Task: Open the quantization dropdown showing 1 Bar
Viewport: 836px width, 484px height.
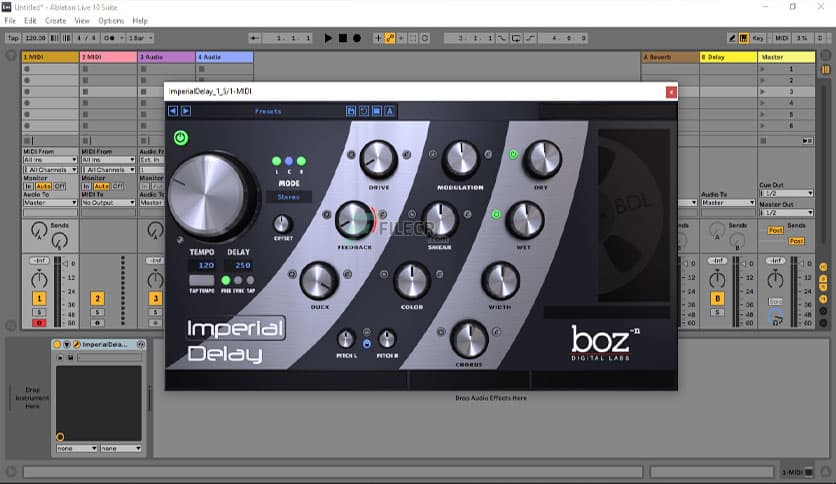Action: [141, 38]
